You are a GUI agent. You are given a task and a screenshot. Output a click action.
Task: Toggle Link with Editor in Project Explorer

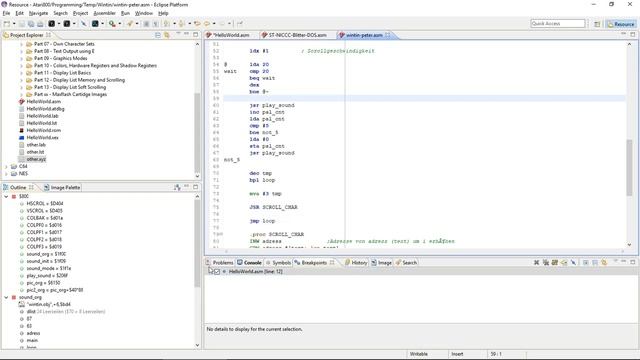167,35
